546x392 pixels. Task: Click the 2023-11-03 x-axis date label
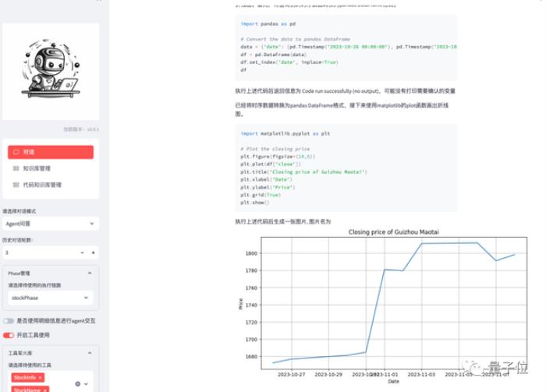[421, 374]
